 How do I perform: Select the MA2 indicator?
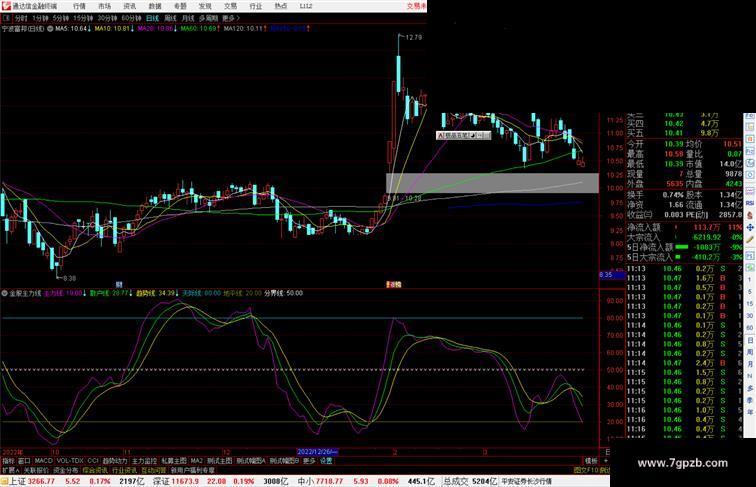pos(196,461)
